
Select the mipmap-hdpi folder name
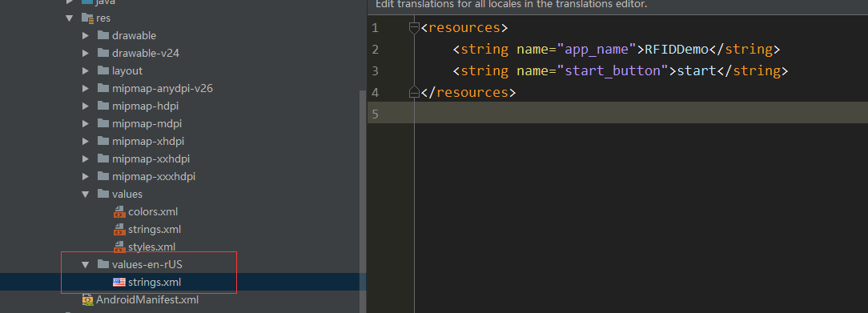click(x=145, y=106)
